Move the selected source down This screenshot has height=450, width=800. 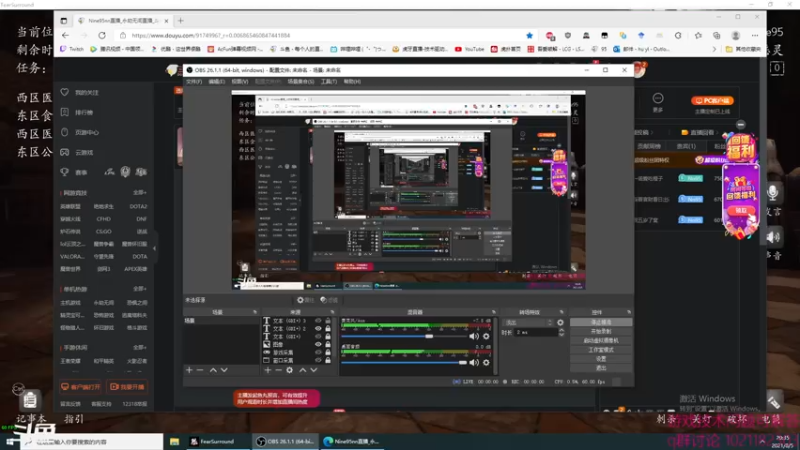click(x=314, y=370)
